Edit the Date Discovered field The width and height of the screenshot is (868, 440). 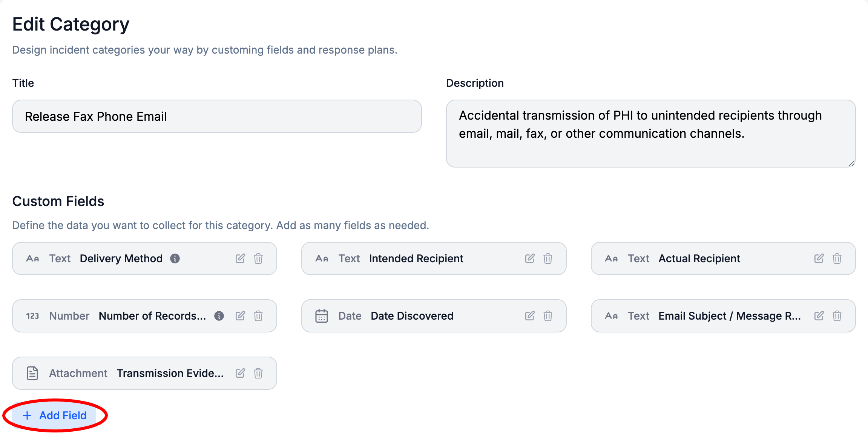(x=530, y=316)
